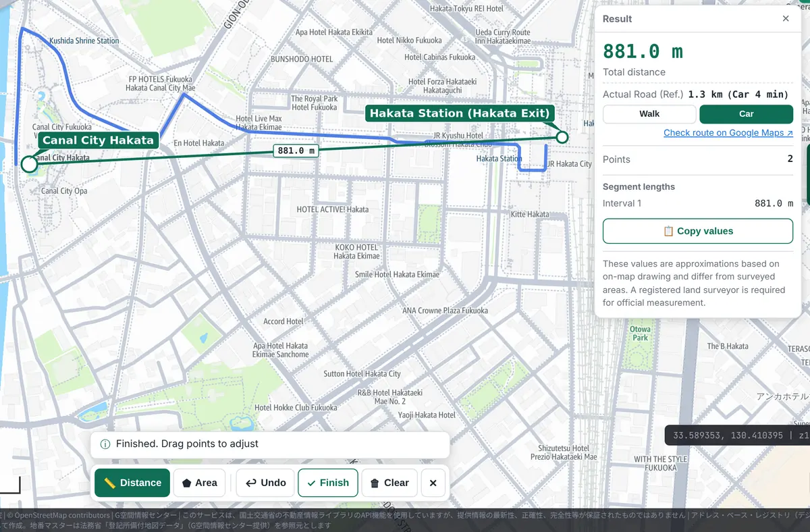Viewport: 810px width, 532px height.
Task: Click the KOKO HOTEL Hakata Ekimae label
Action: coord(356,252)
